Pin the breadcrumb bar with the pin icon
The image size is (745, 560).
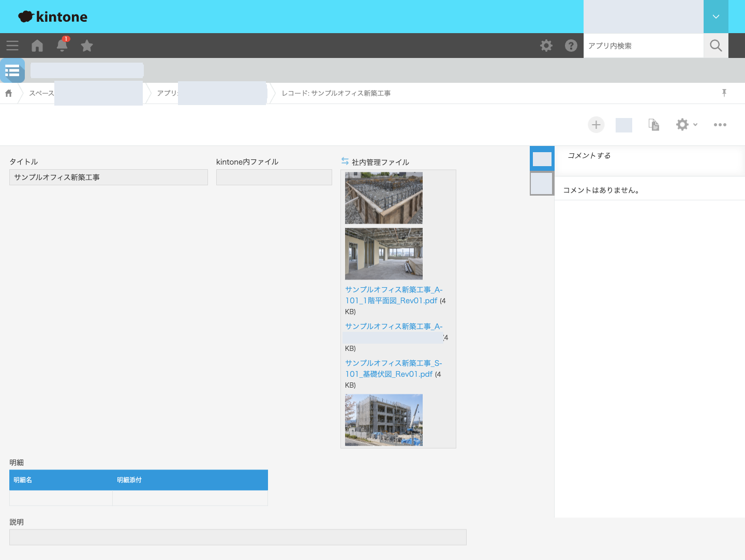click(x=724, y=93)
